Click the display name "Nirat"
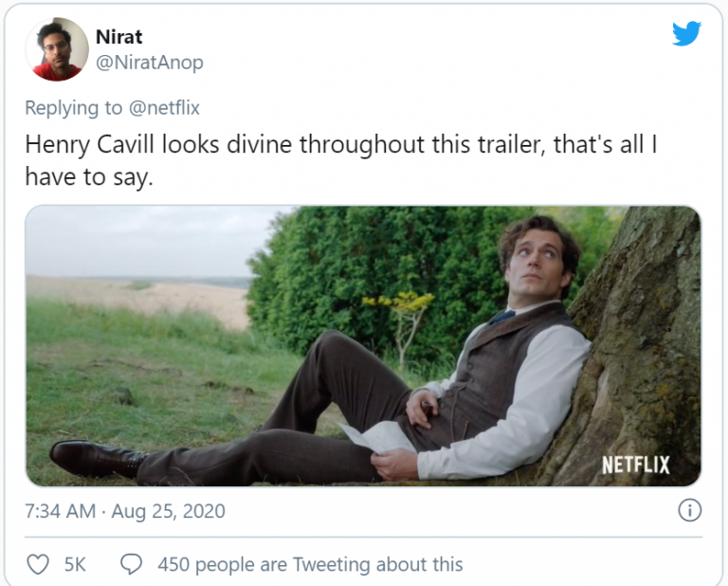This screenshot has width=728, height=586. [x=118, y=37]
